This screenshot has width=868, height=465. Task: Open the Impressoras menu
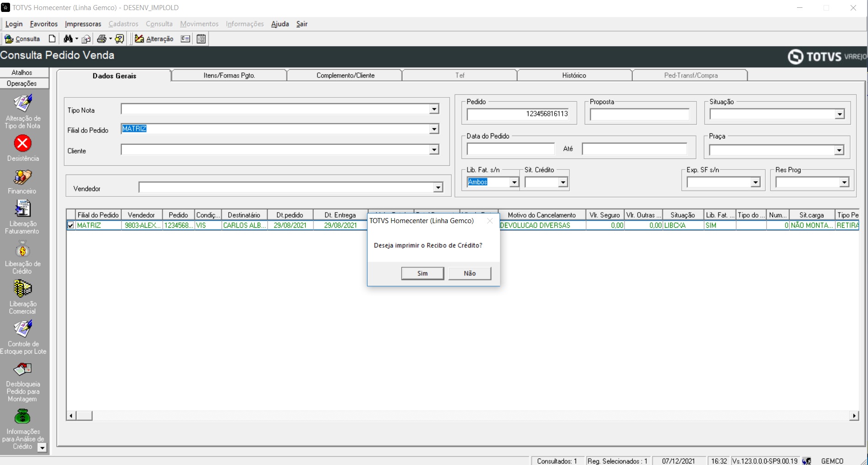83,24
